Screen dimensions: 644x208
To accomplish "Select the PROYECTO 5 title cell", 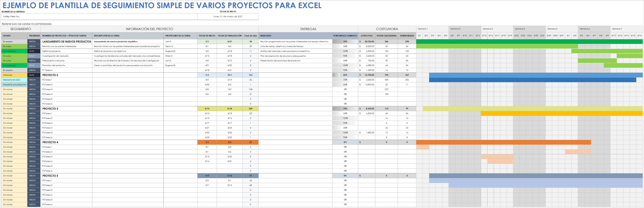I will [x=50, y=176].
